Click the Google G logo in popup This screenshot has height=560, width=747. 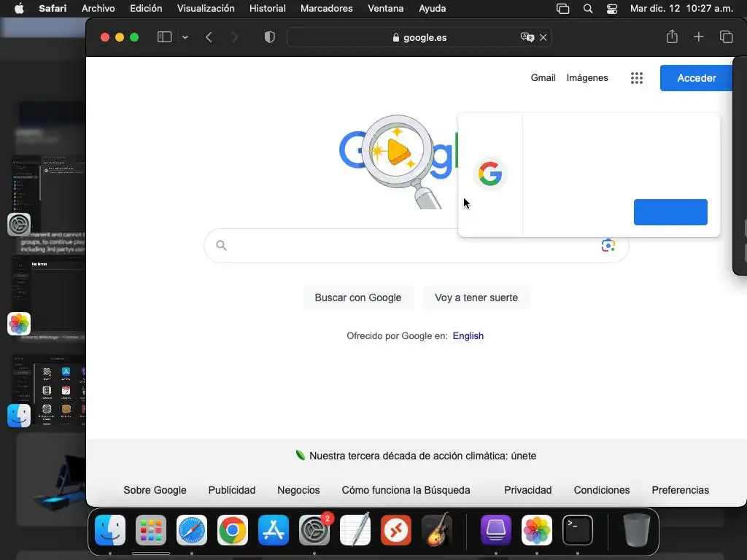tap(490, 174)
